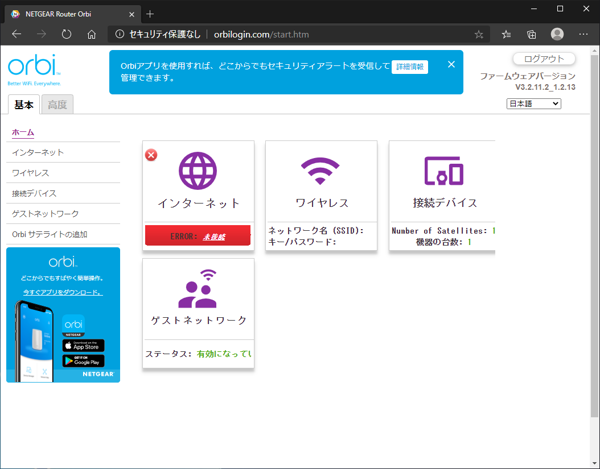Screen dimensions: 600x469
Task: Close the NETGEAR Router Orbi tab
Action: click(x=131, y=15)
